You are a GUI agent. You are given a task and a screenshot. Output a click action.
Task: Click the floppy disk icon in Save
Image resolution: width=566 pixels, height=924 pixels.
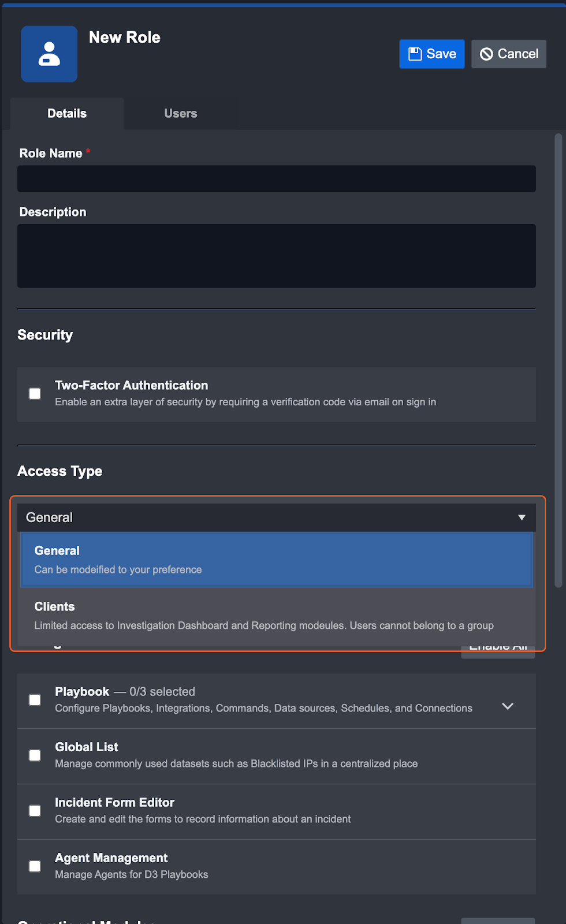click(x=415, y=54)
